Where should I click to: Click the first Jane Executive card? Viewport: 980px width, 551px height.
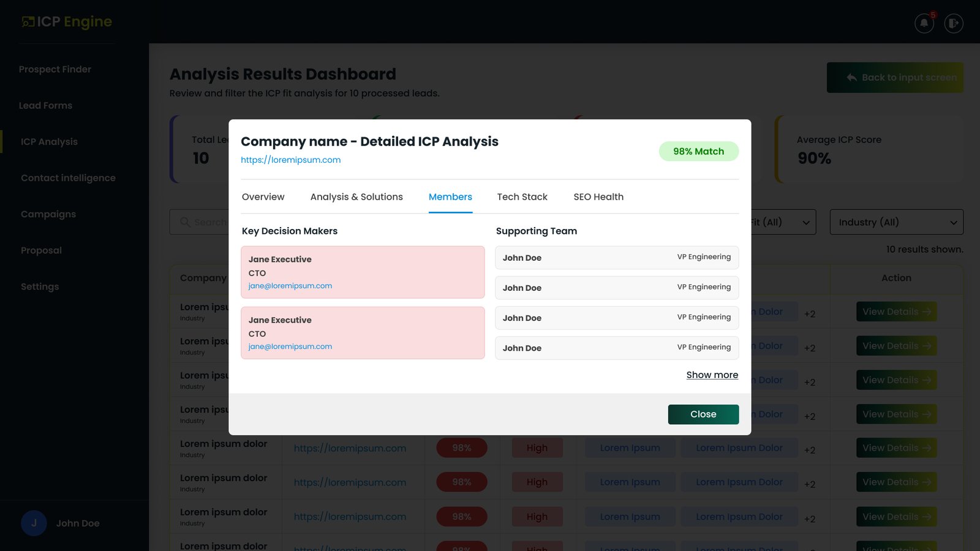(x=363, y=272)
